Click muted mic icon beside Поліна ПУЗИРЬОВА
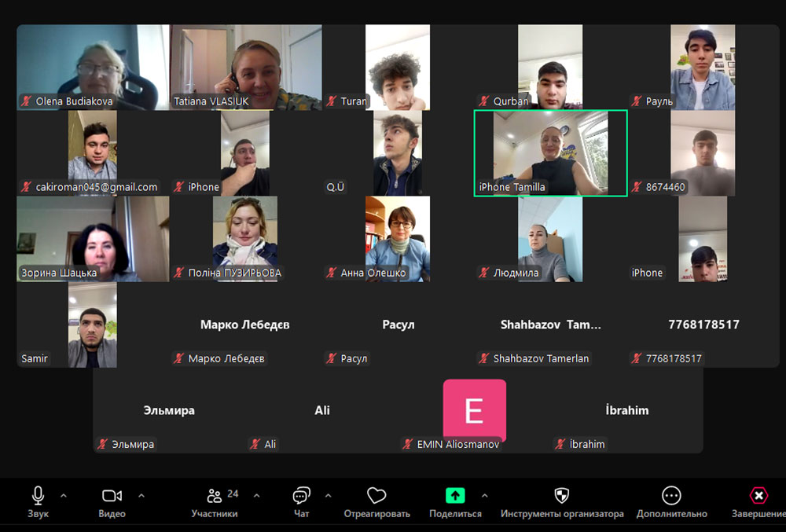 pyautogui.click(x=178, y=273)
